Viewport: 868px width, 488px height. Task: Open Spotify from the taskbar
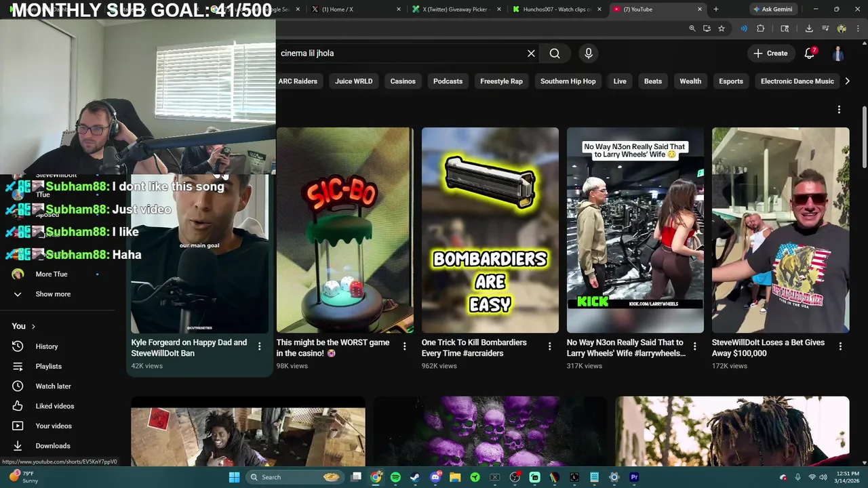click(x=395, y=477)
